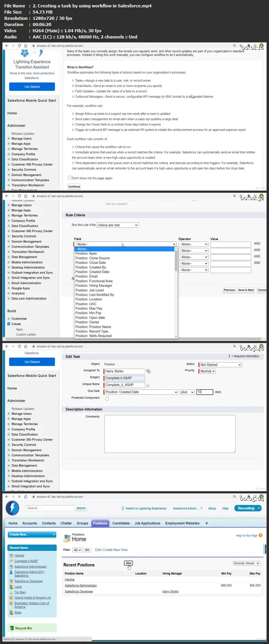Open the Candidates tab
This screenshot has height=644, width=269.
121,523
